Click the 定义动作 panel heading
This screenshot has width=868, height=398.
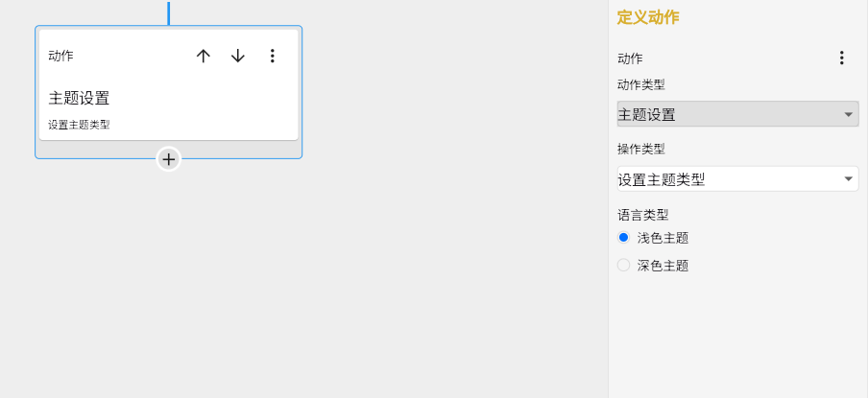coord(648,17)
